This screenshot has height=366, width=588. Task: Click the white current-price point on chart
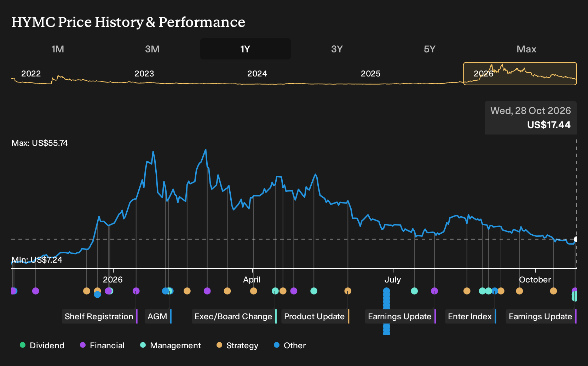[576, 239]
